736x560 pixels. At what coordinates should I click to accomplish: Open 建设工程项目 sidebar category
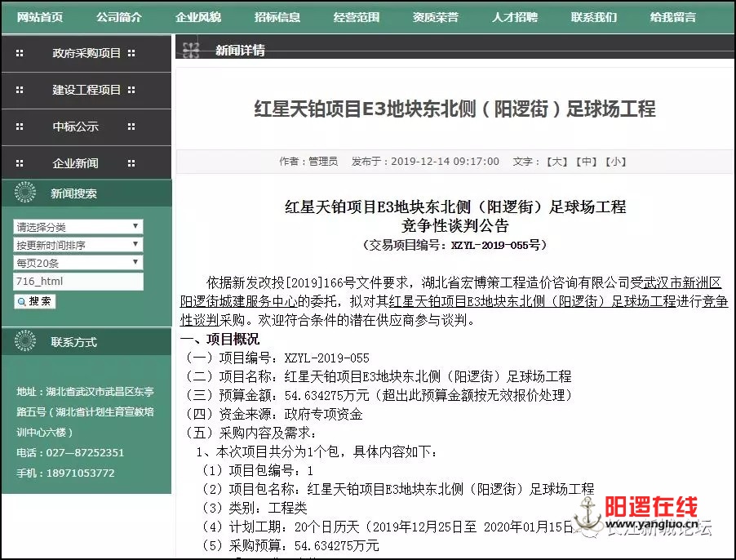click(x=86, y=90)
